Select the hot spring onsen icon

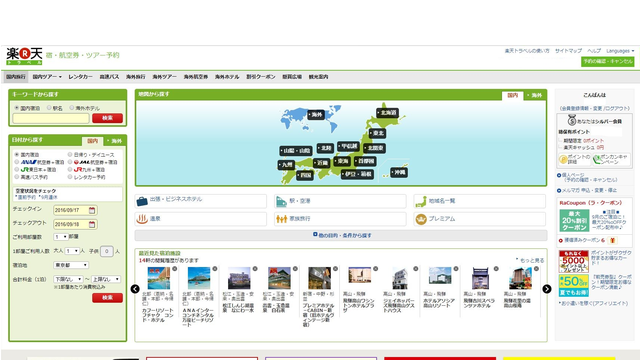[x=142, y=219]
